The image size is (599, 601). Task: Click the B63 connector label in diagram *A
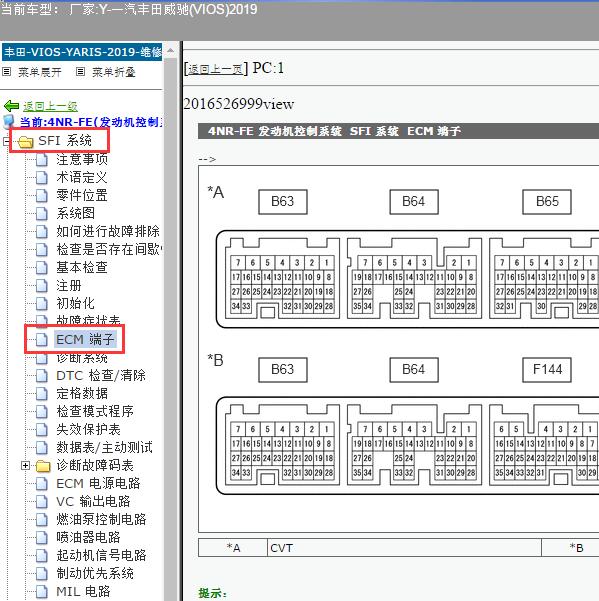click(283, 202)
